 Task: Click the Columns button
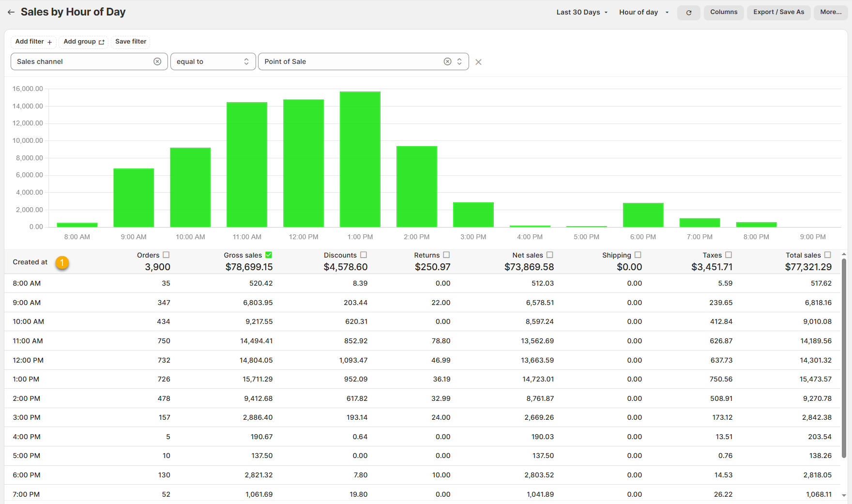click(724, 12)
